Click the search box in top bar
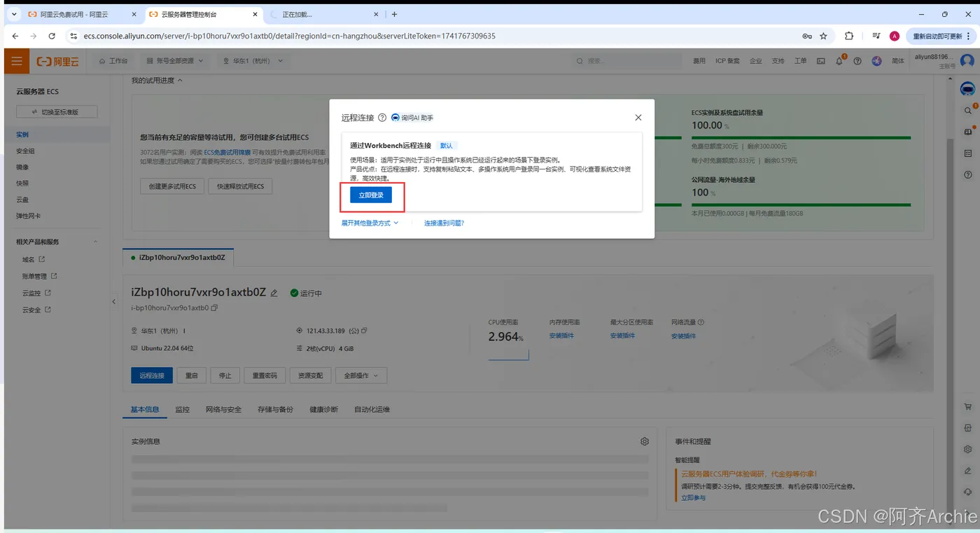980x533 pixels. [625, 61]
